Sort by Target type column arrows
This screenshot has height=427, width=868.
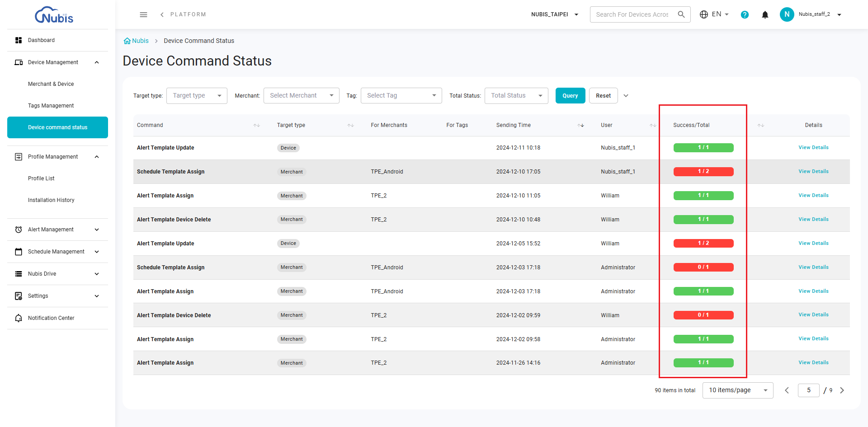[350, 125]
